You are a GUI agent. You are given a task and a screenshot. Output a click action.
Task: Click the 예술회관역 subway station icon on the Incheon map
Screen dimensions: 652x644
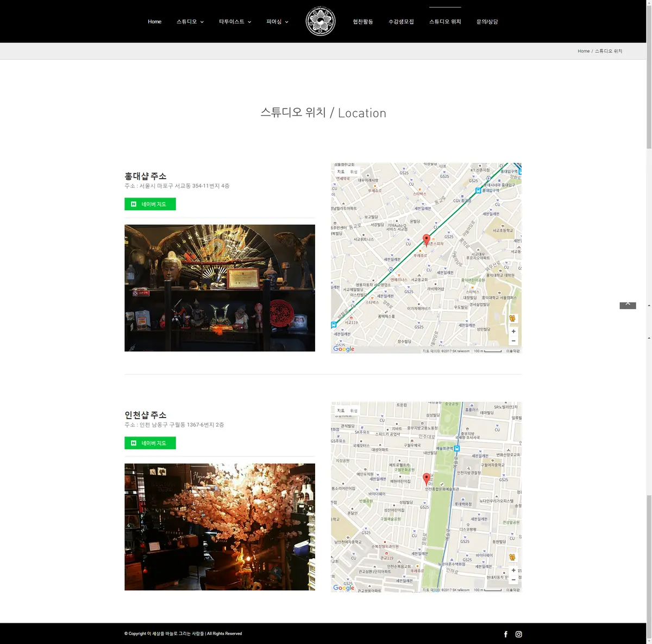[x=457, y=449]
